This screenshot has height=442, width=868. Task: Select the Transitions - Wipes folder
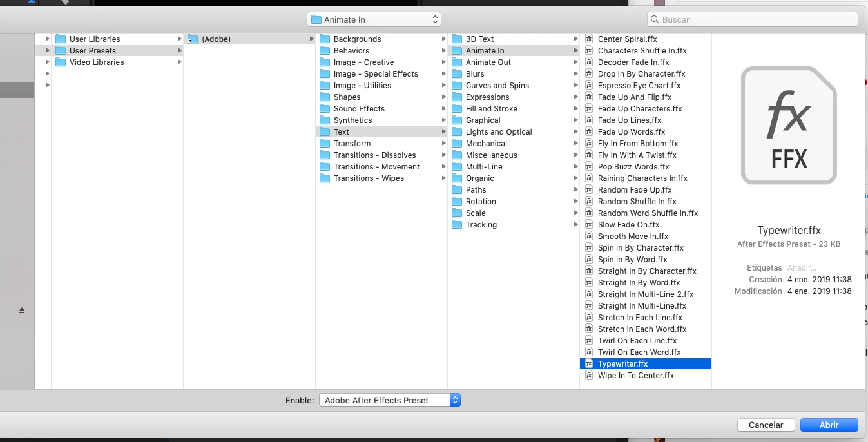pos(381,178)
